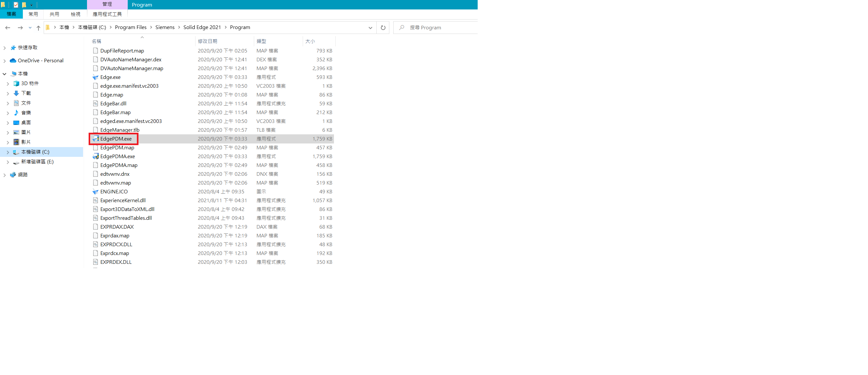Open 圖片 folder in sidebar

[x=26, y=132]
